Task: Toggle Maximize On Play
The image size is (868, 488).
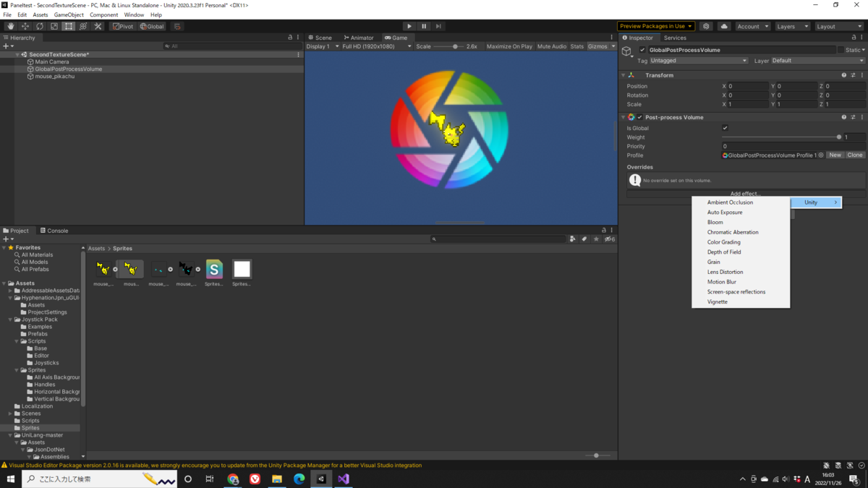Action: coord(509,46)
